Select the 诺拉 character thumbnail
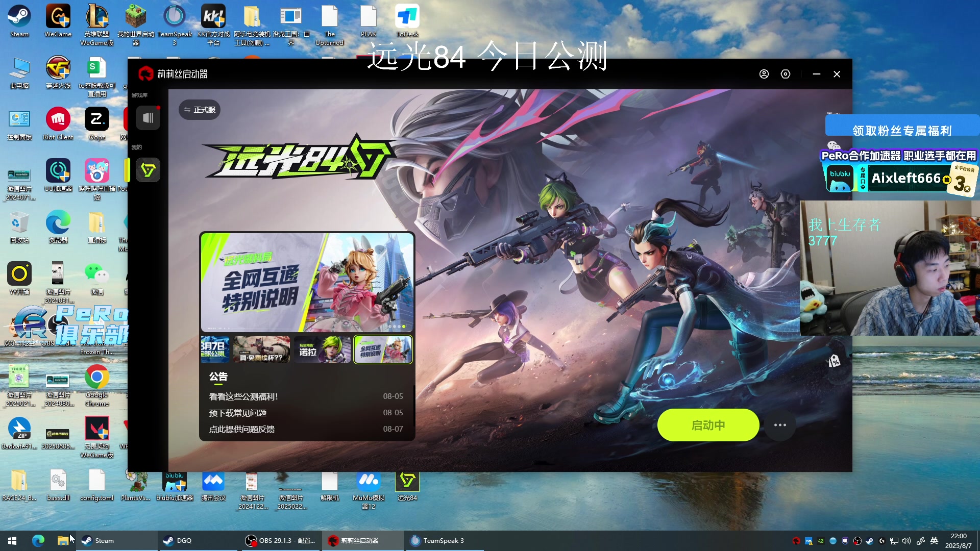 [x=322, y=349]
